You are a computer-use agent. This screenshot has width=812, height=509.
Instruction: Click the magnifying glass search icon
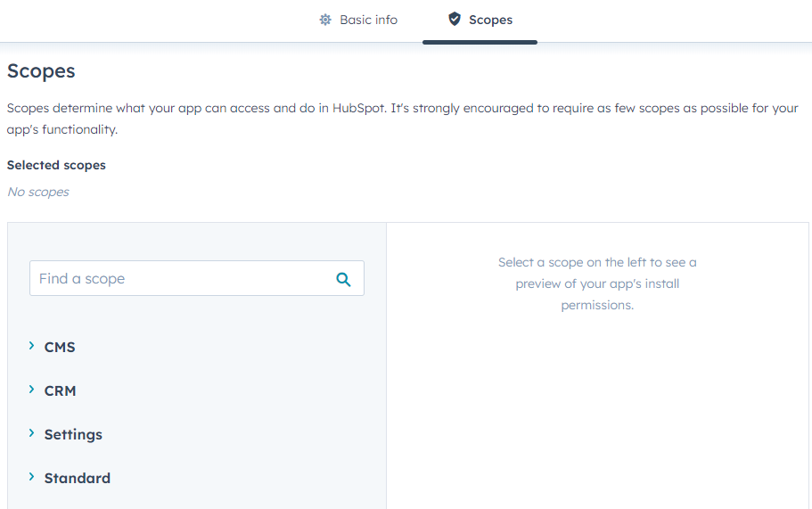[343, 279]
